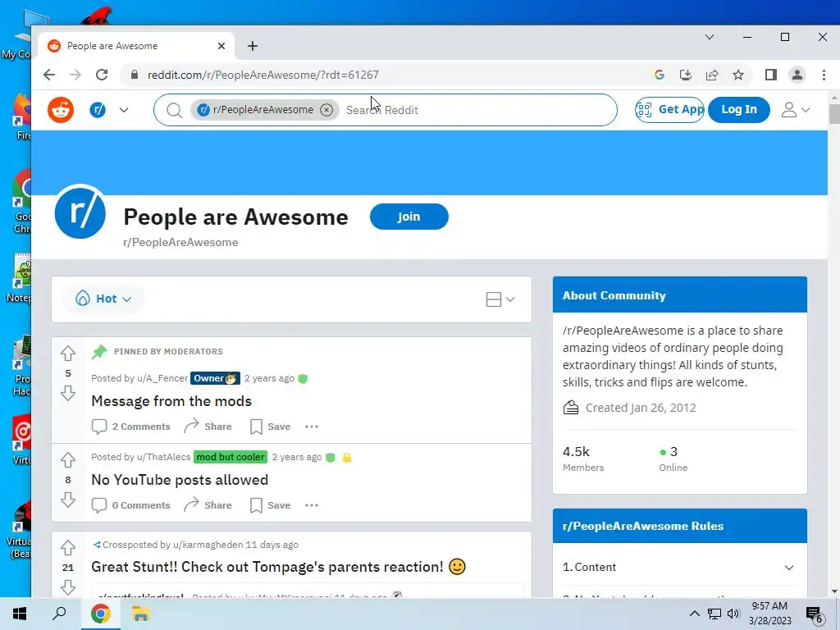Go back using browser back arrow
The image size is (840, 630).
[49, 75]
